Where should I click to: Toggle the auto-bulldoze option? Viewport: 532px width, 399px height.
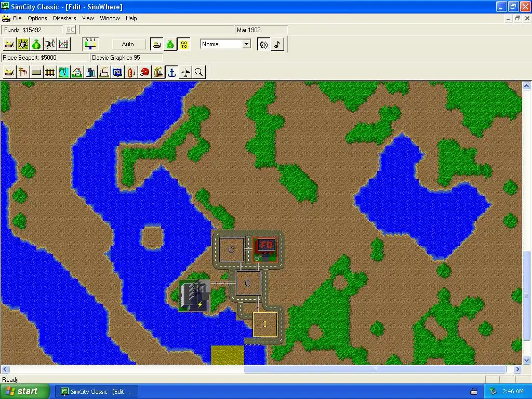(x=156, y=45)
